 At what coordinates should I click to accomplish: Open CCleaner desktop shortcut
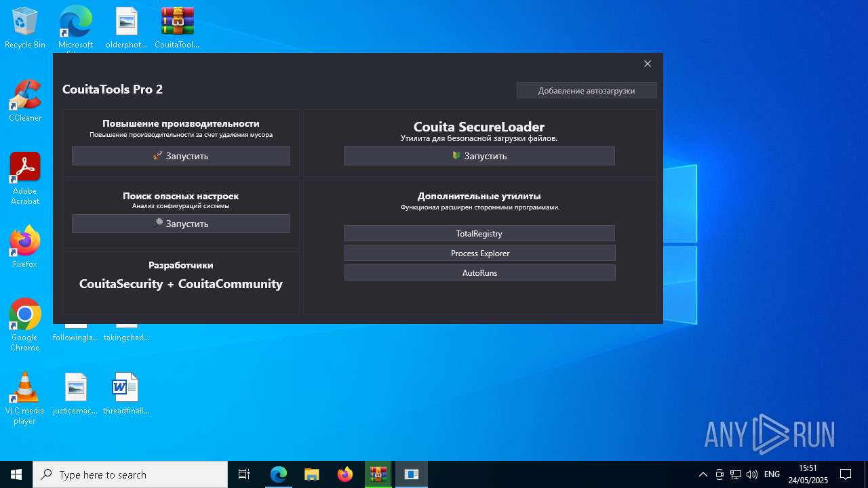25,101
